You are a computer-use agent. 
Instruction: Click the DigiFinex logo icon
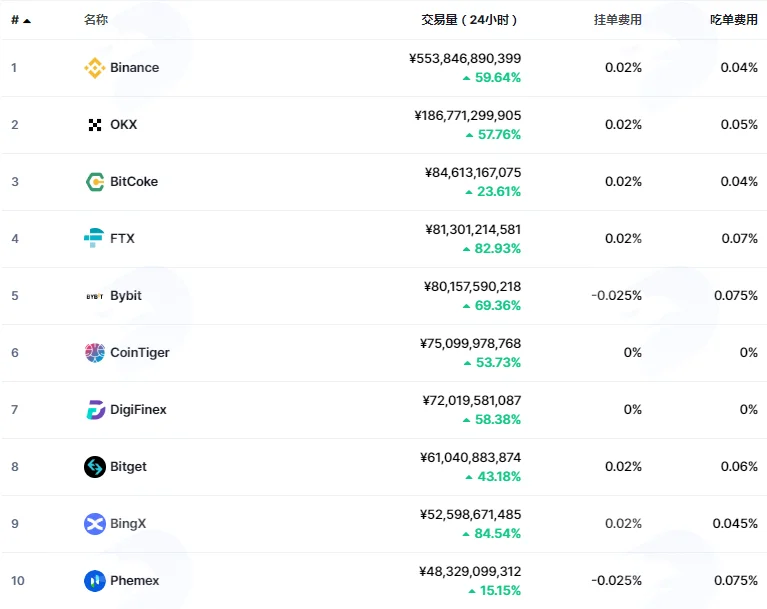coord(95,410)
